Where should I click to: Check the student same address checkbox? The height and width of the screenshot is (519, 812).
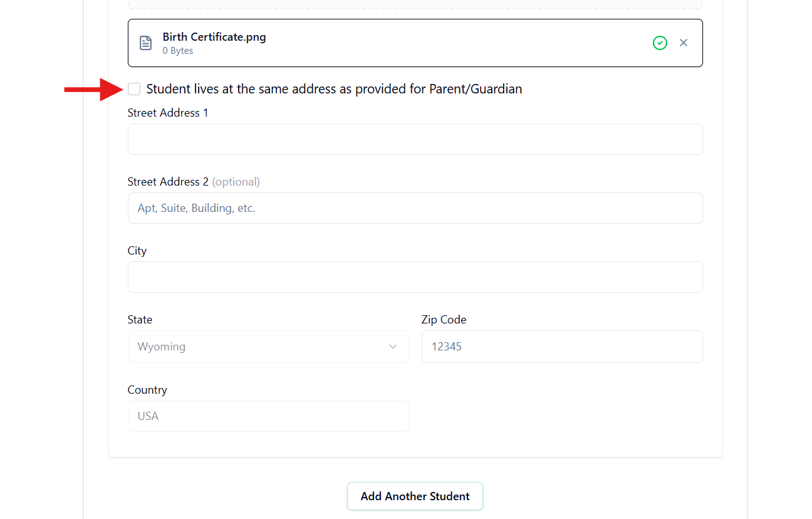pos(134,89)
